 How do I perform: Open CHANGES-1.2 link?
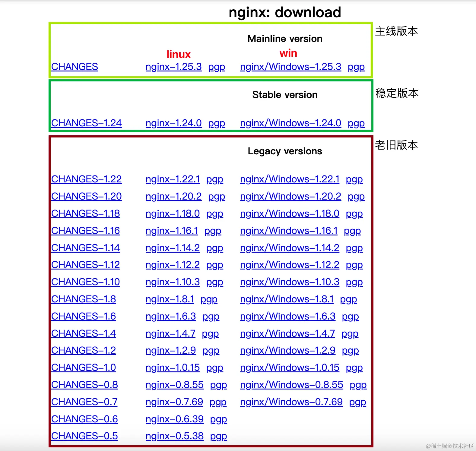[x=84, y=350]
